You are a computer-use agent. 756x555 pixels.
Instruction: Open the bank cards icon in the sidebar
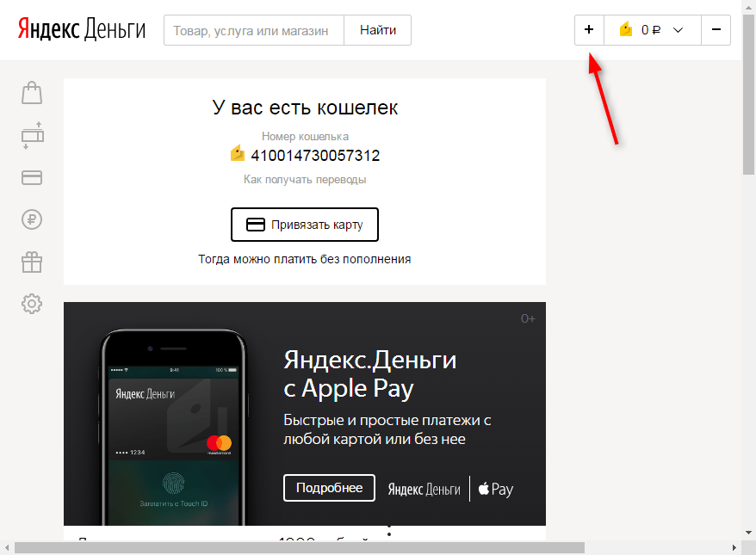[32, 178]
